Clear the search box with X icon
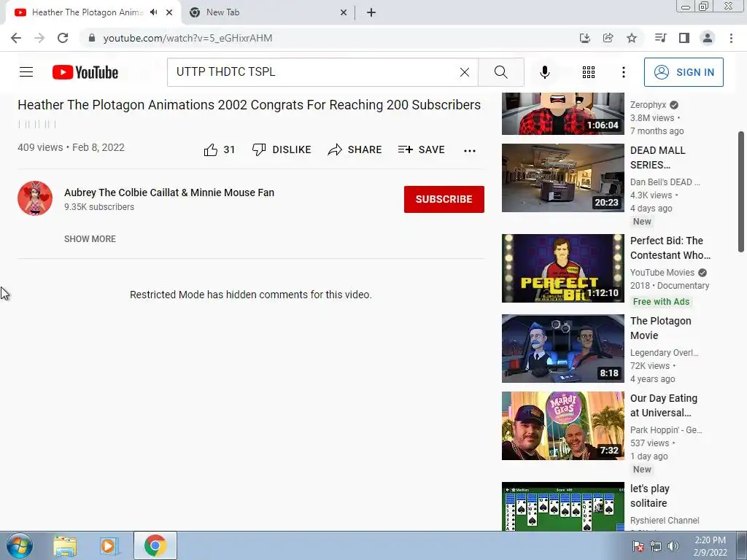The height and width of the screenshot is (560, 747). 465,72
